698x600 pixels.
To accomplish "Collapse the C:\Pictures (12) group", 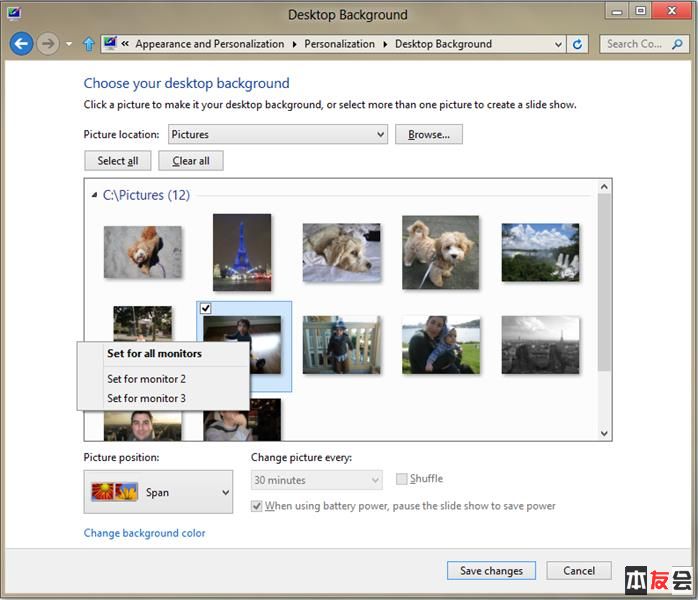I will point(94,195).
